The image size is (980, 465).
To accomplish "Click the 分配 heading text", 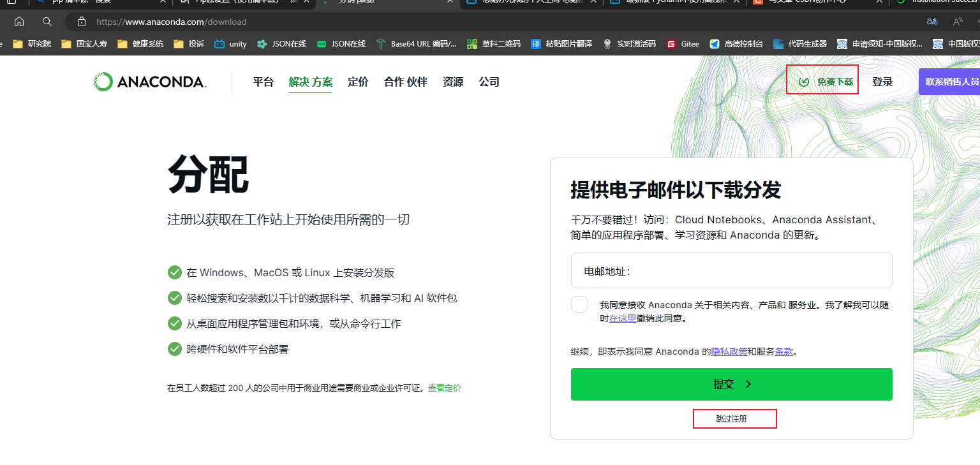I will (208, 174).
